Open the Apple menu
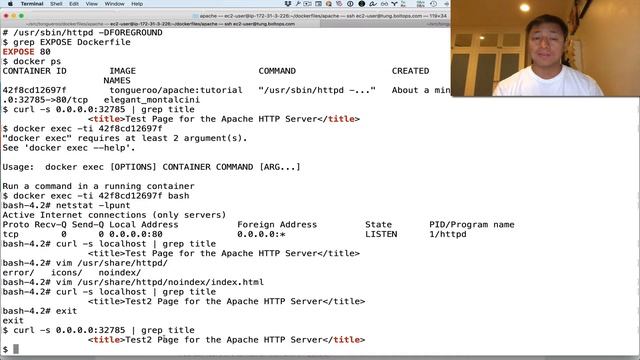The image size is (640, 360). (x=10, y=4)
